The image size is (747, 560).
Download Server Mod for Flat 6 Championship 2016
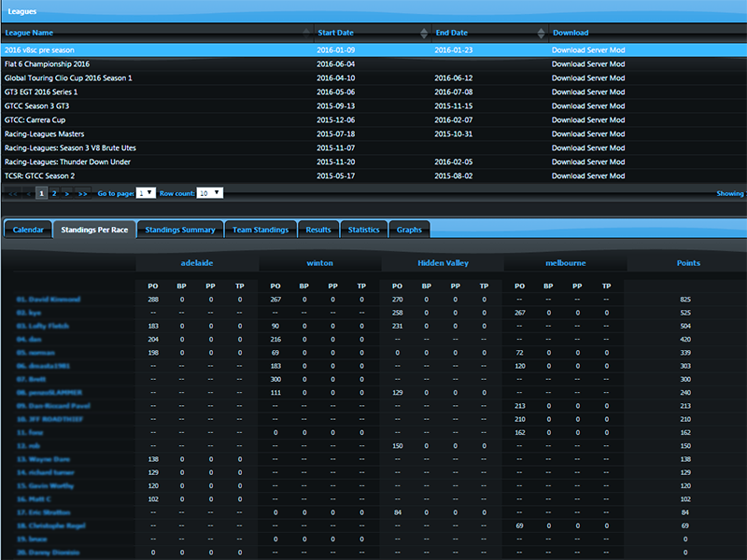click(x=587, y=63)
